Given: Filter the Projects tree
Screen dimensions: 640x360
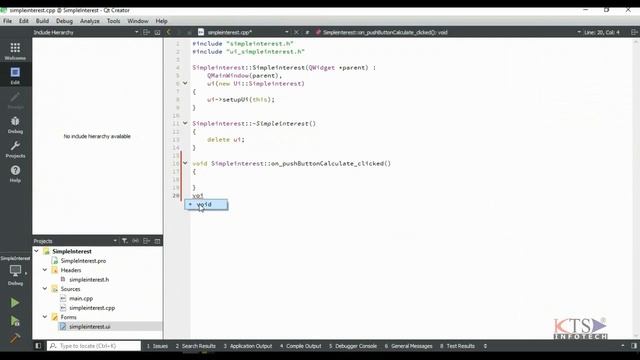Looking at the screenshot, I should click(124, 241).
